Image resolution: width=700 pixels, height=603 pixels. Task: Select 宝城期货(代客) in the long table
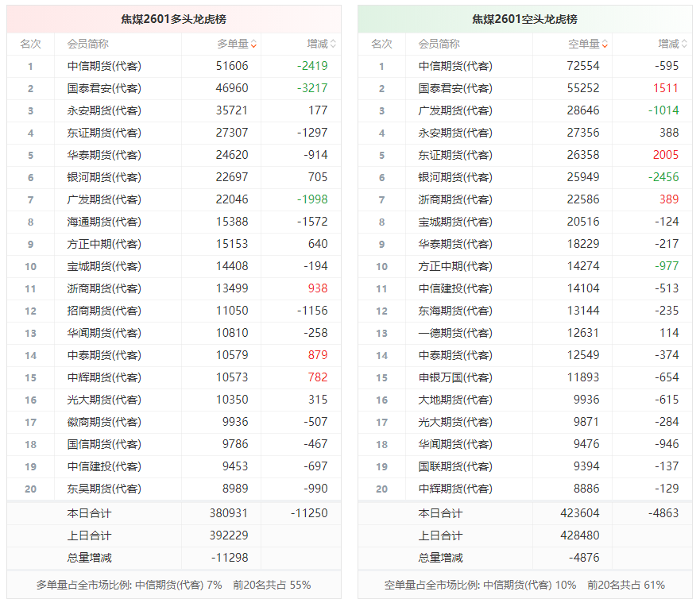[x=104, y=266]
